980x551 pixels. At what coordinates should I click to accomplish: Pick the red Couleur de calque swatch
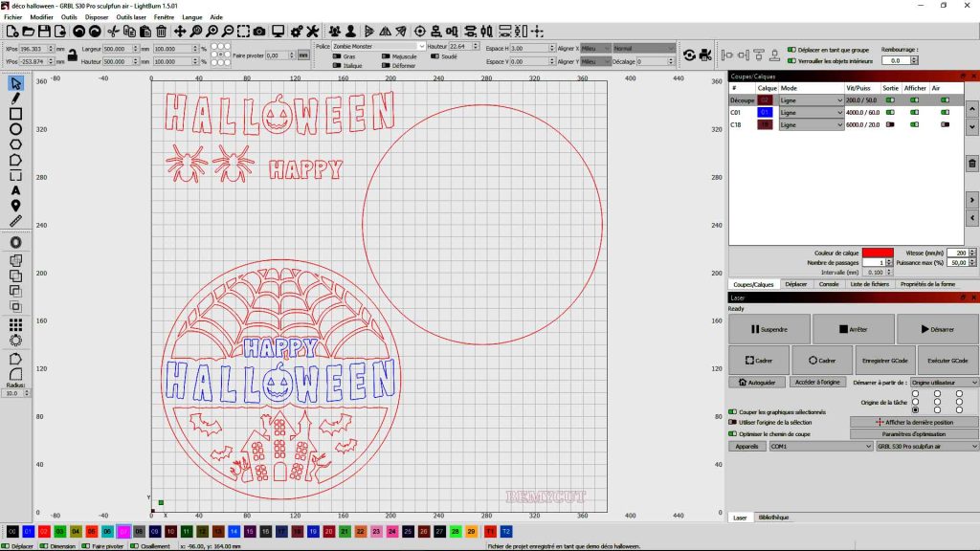pyautogui.click(x=878, y=253)
